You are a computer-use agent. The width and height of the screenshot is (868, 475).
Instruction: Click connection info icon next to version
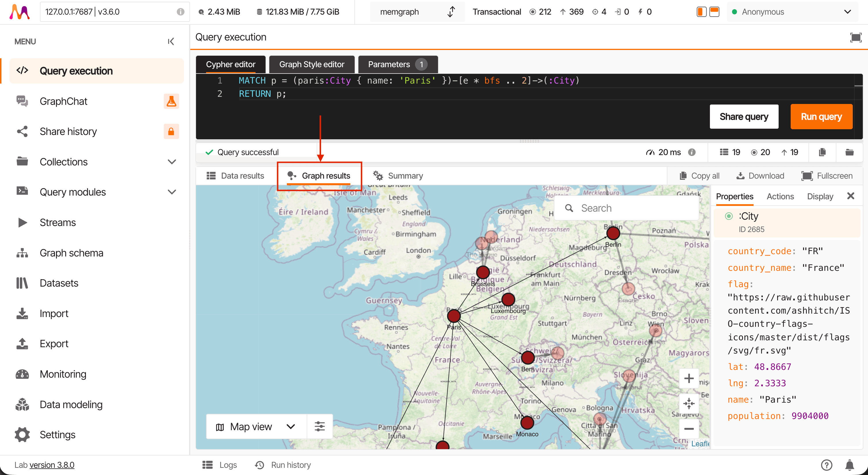180,12
